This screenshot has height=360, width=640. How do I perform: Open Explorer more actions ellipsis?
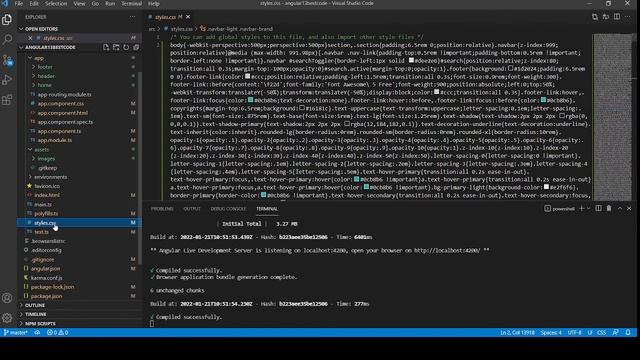[x=132, y=17]
